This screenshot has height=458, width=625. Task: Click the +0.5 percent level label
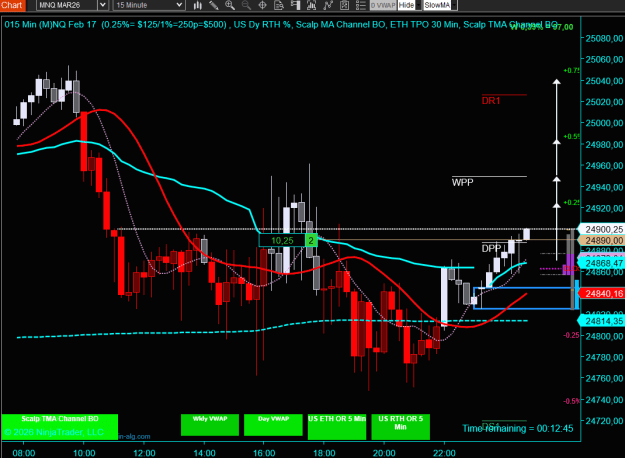click(571, 136)
